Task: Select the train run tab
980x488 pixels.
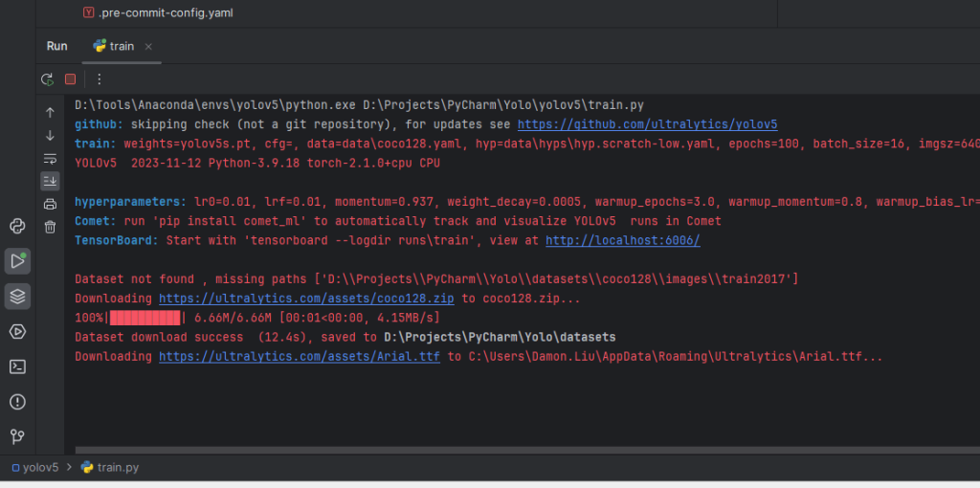Action: [x=122, y=46]
